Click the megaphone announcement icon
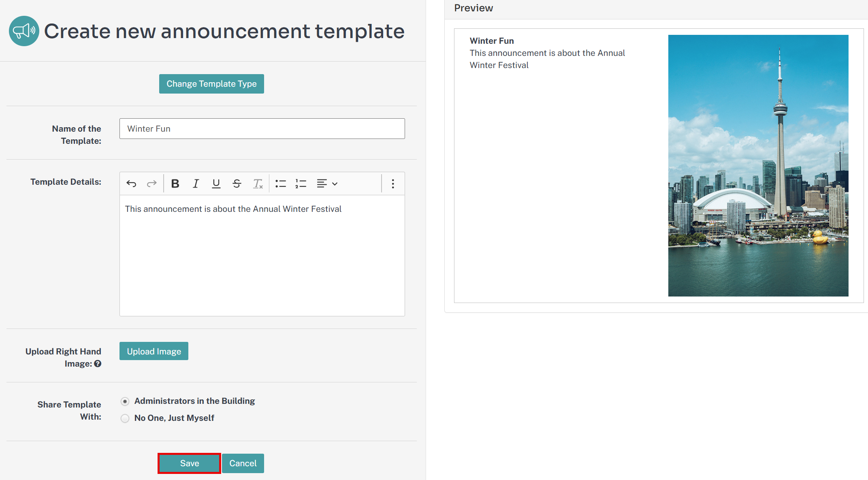 tap(24, 31)
